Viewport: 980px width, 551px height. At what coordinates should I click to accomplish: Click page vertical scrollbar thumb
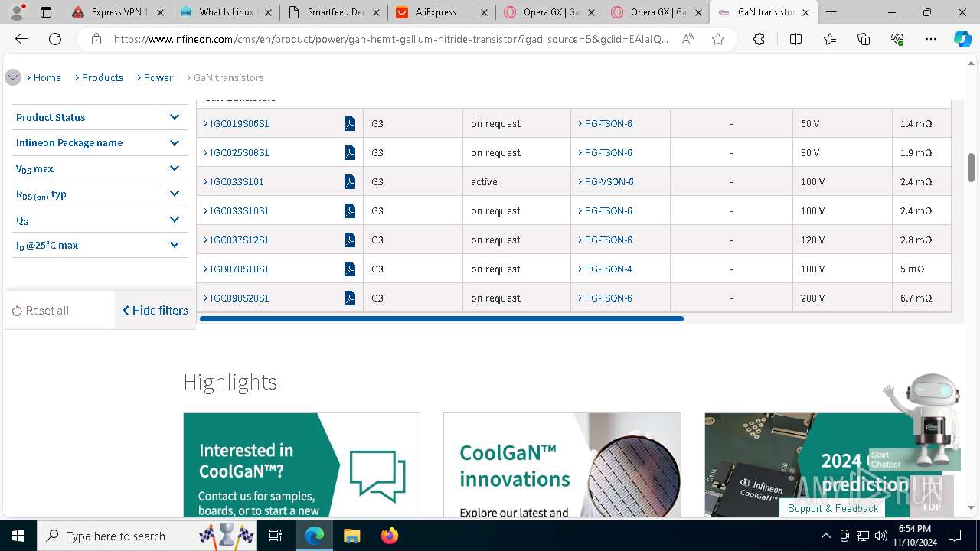(x=971, y=168)
